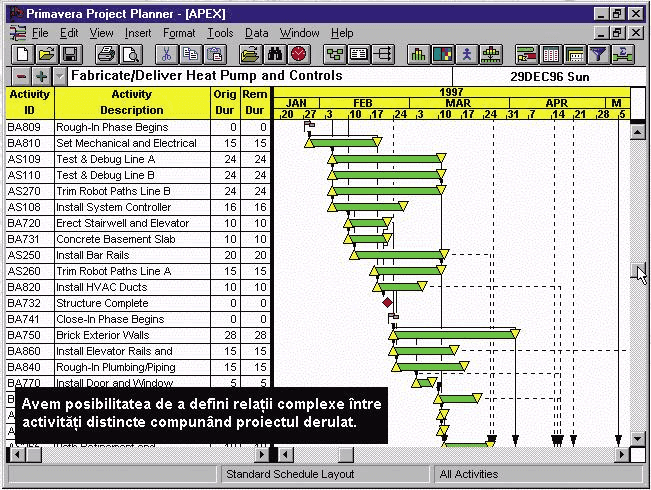Click the Rem Dur column header
The image size is (651, 490).
point(255,103)
